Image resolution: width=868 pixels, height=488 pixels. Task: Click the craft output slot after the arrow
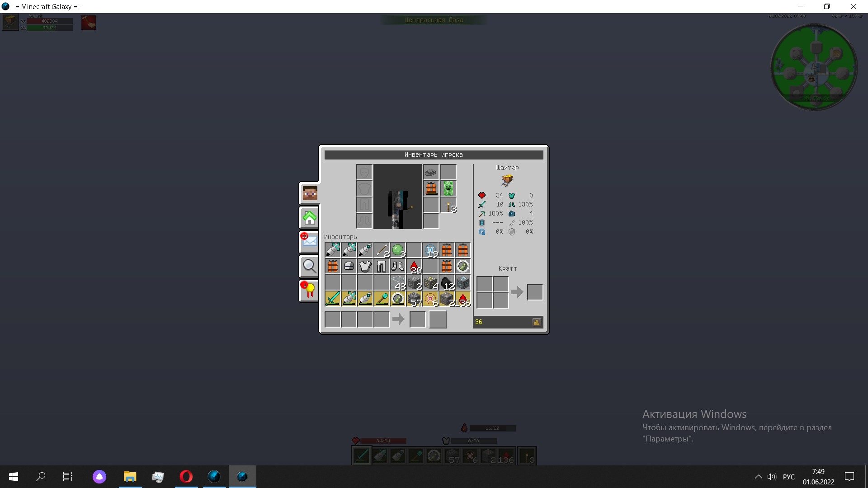pos(535,292)
